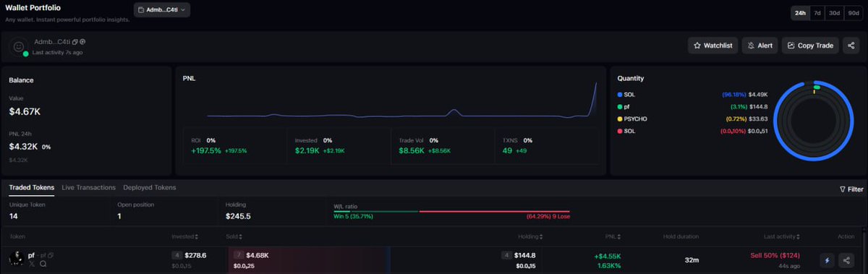Click the Last activity 7s ago text

(x=58, y=53)
